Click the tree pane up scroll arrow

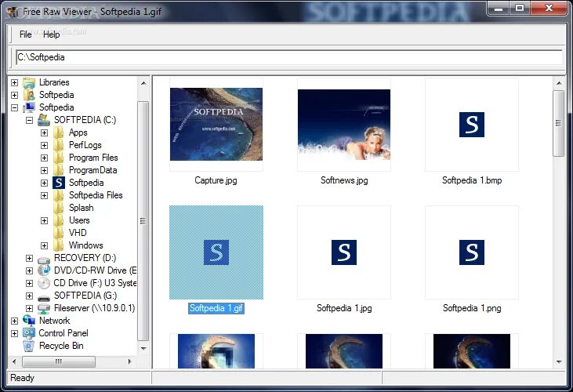click(x=143, y=83)
